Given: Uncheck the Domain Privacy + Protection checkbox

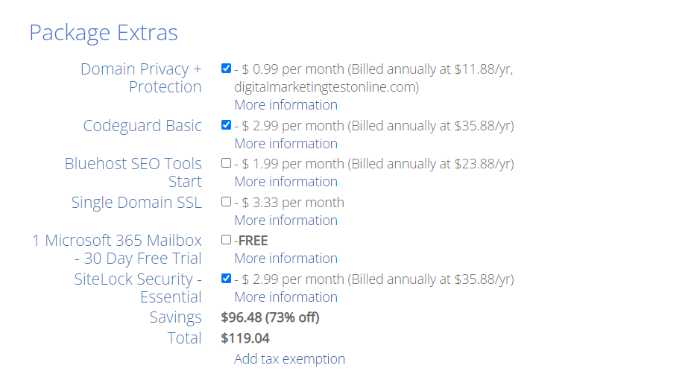Looking at the screenshot, I should click(x=226, y=68).
